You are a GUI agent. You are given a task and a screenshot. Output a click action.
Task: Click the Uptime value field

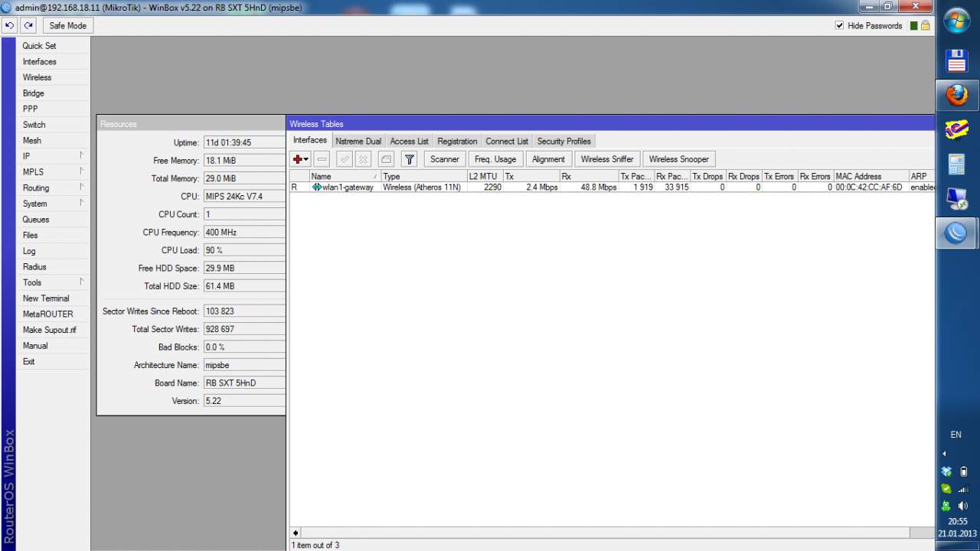click(243, 142)
